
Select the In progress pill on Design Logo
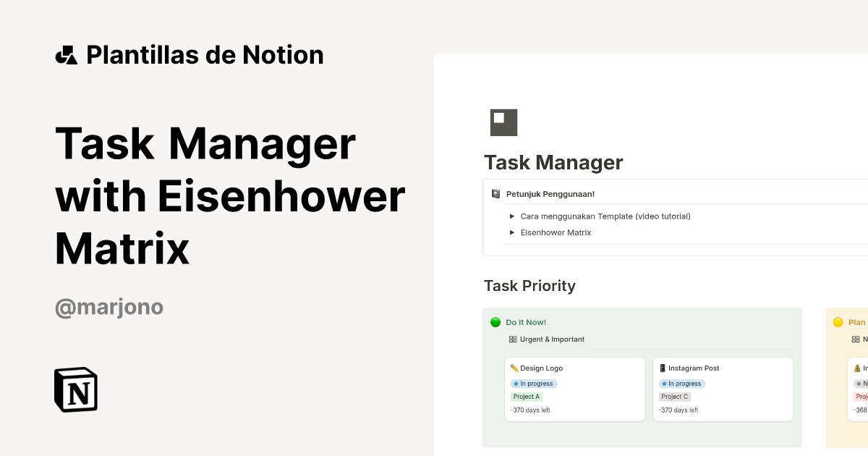[533, 383]
